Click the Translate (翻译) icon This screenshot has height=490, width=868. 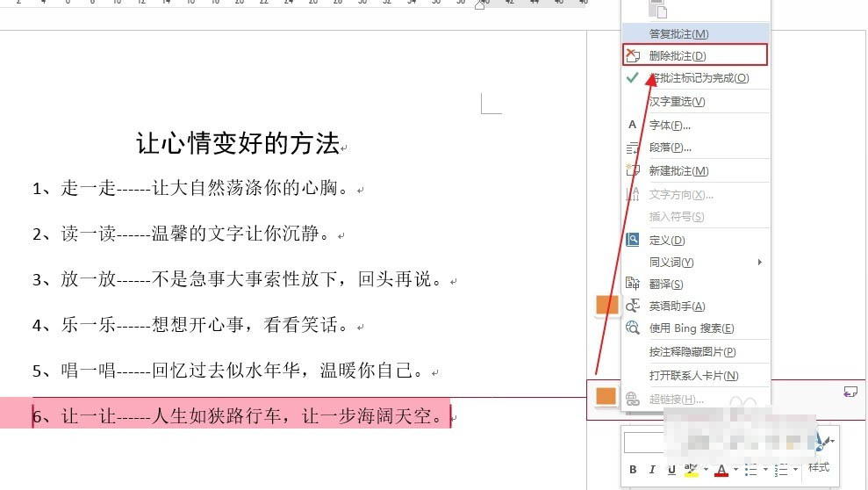click(632, 284)
